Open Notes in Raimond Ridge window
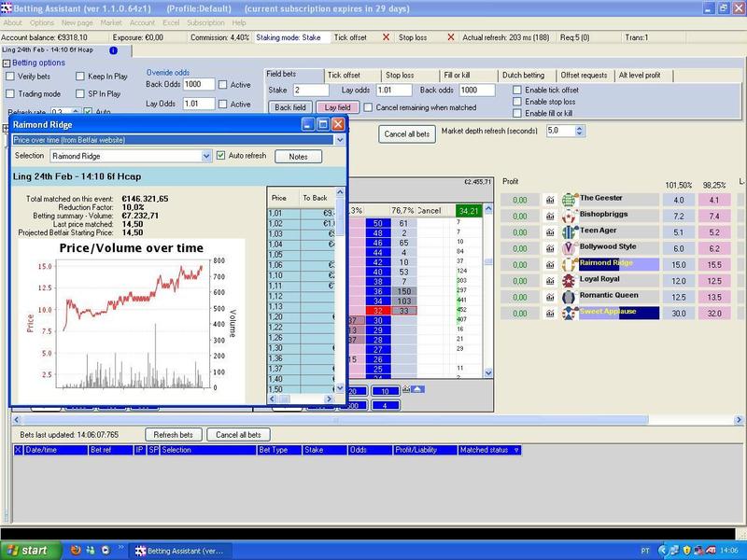The width and height of the screenshot is (747, 560). (x=298, y=157)
